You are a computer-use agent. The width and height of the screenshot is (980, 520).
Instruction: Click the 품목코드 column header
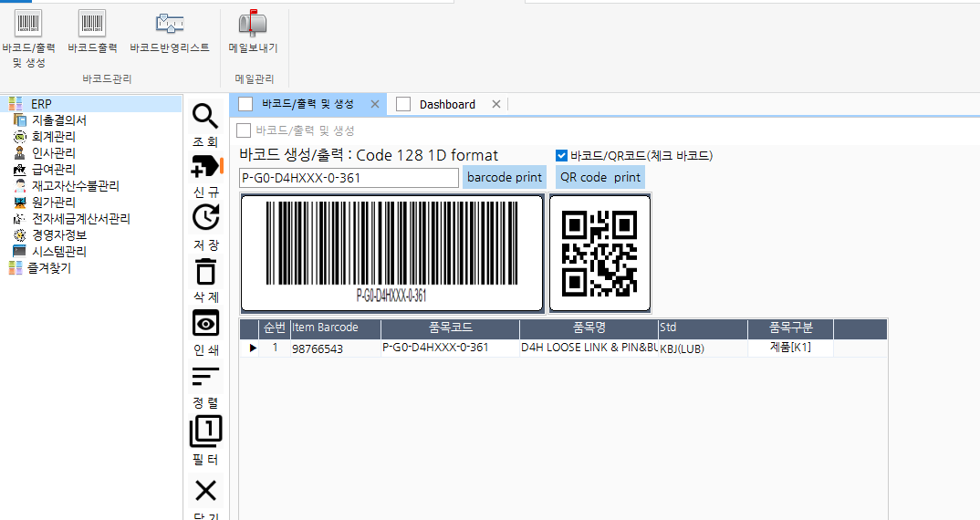(x=450, y=328)
